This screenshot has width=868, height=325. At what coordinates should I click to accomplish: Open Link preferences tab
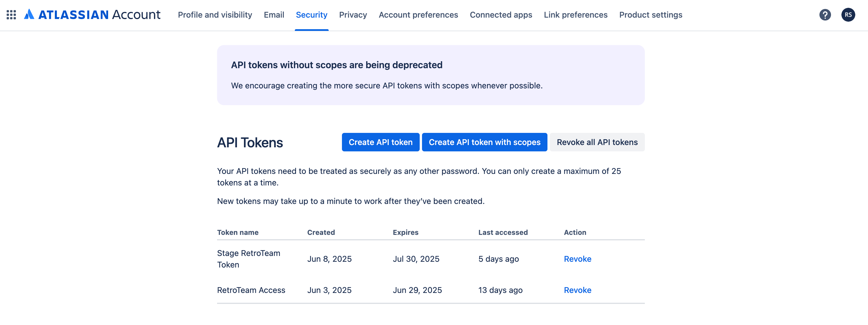575,15
